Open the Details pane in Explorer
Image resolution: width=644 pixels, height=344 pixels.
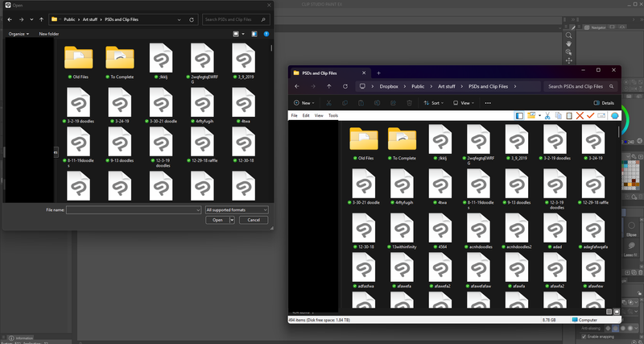pos(604,103)
